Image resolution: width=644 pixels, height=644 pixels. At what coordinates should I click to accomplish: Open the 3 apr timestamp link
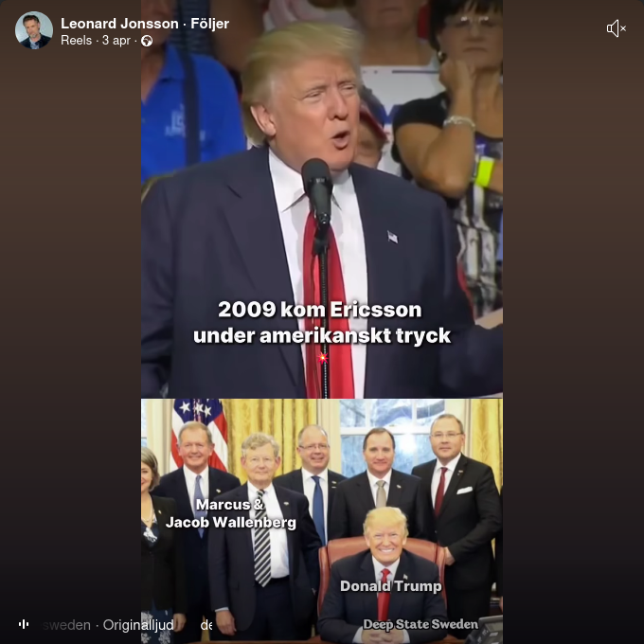coord(116,40)
